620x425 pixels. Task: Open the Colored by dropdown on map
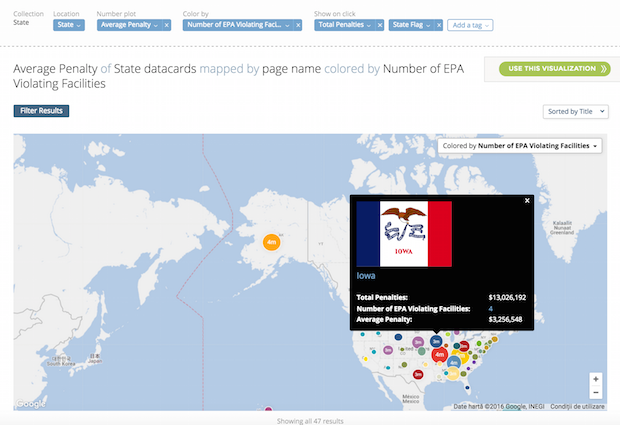tap(521, 146)
